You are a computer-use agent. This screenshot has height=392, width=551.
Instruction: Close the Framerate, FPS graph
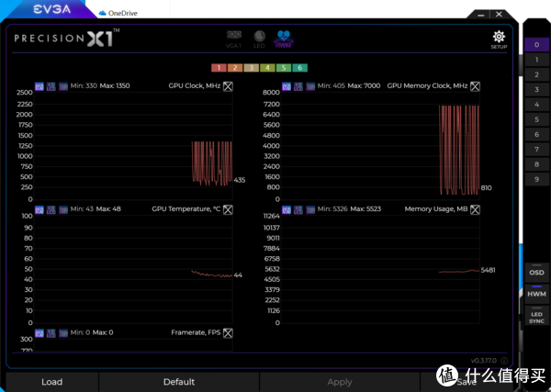tap(228, 333)
